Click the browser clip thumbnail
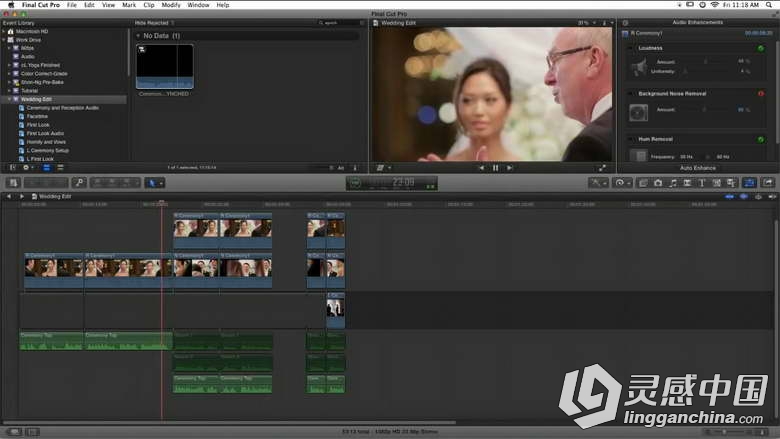This screenshot has width=780, height=439. 165,67
